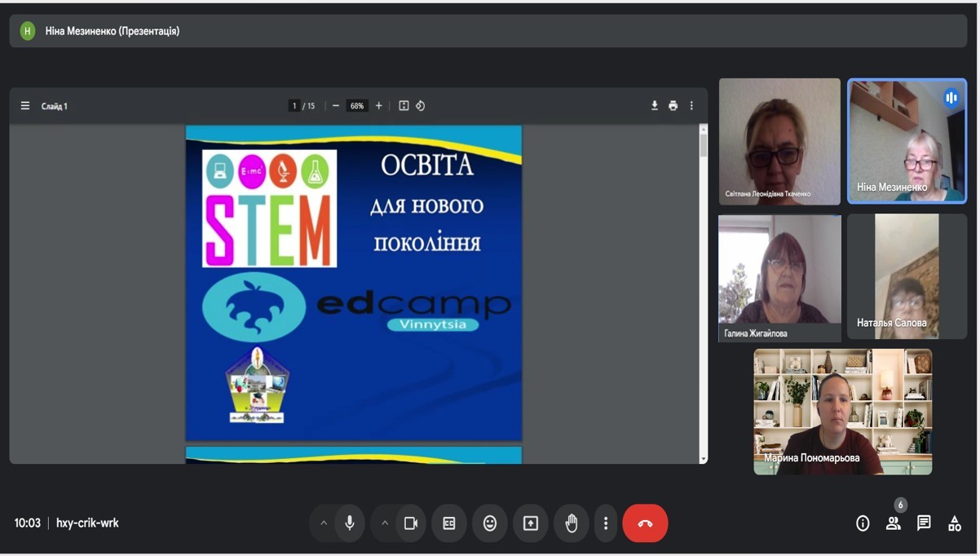980x556 pixels.
Task: Zoom out with the minus button
Action: pos(335,106)
